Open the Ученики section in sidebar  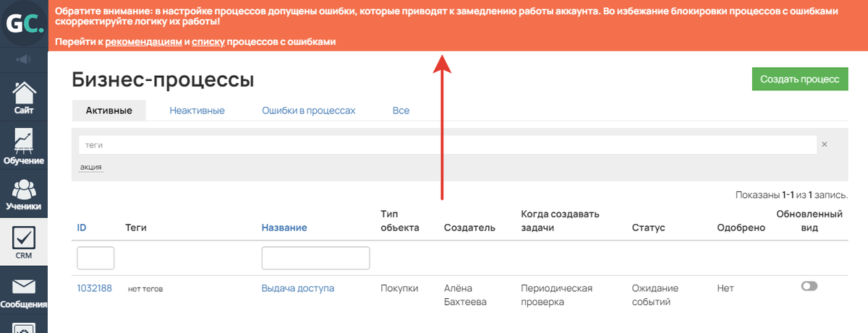23,194
